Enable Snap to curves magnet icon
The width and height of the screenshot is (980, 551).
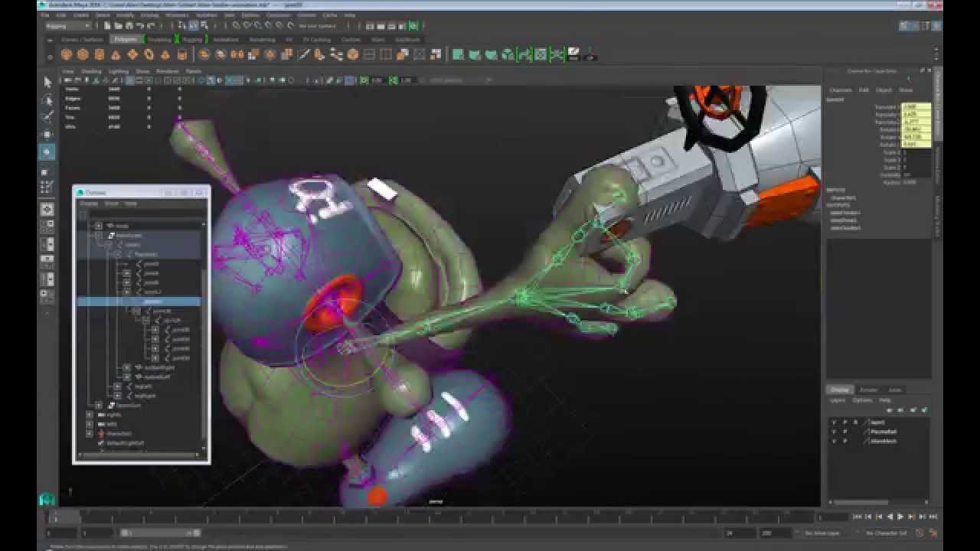pos(246,26)
